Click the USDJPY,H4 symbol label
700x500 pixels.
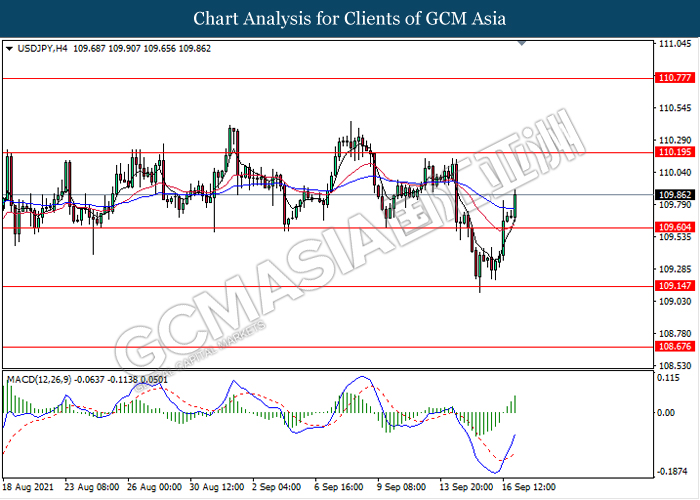click(42, 49)
